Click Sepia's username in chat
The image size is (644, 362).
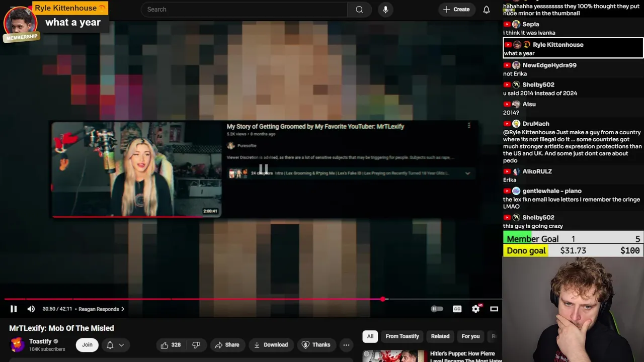pyautogui.click(x=531, y=24)
